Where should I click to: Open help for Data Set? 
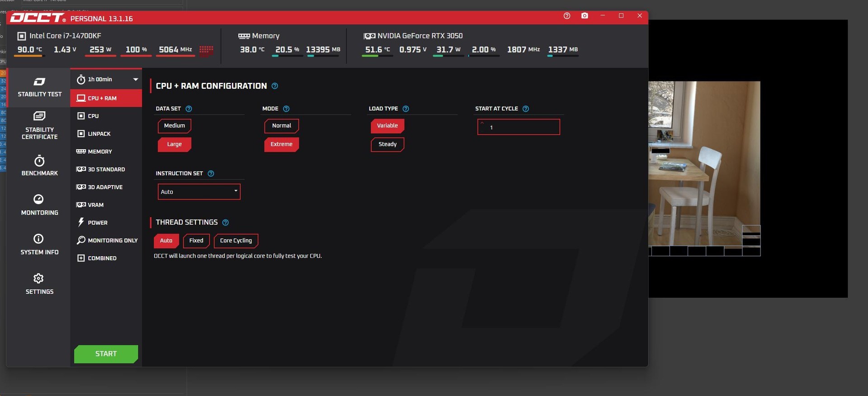(x=189, y=109)
